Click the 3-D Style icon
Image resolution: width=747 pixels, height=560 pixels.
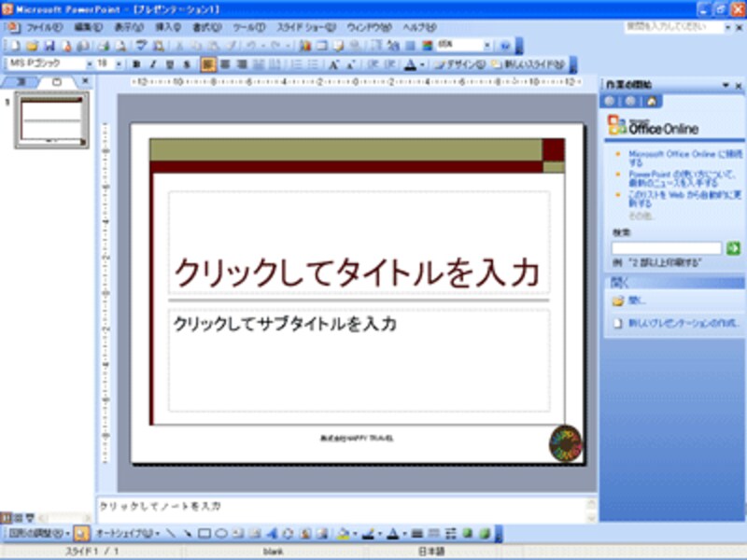(485, 533)
